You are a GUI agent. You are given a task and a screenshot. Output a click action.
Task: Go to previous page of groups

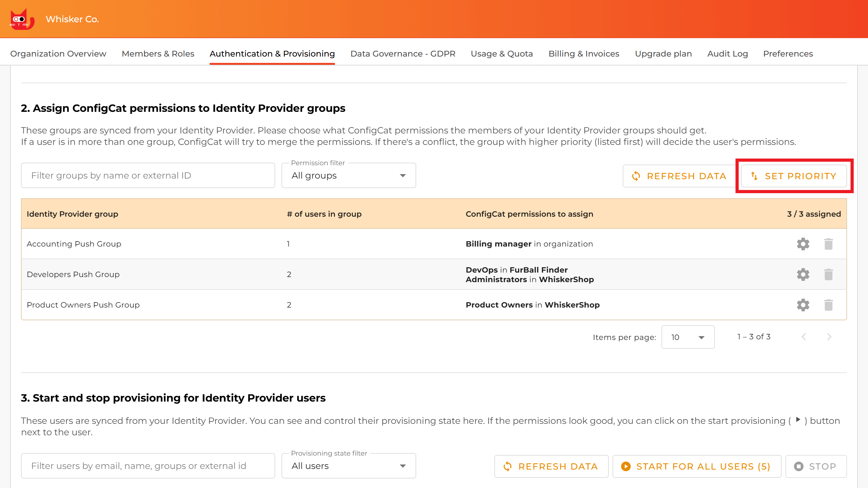[x=804, y=336]
